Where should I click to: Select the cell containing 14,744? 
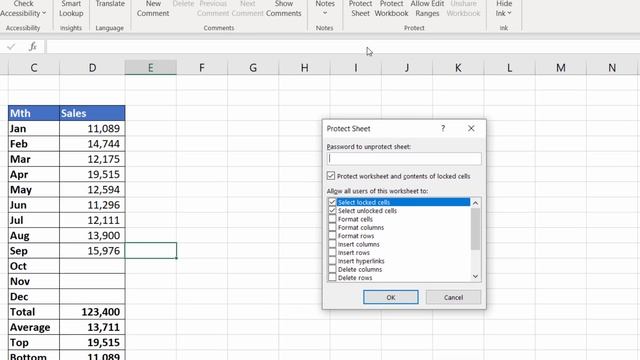click(92, 144)
